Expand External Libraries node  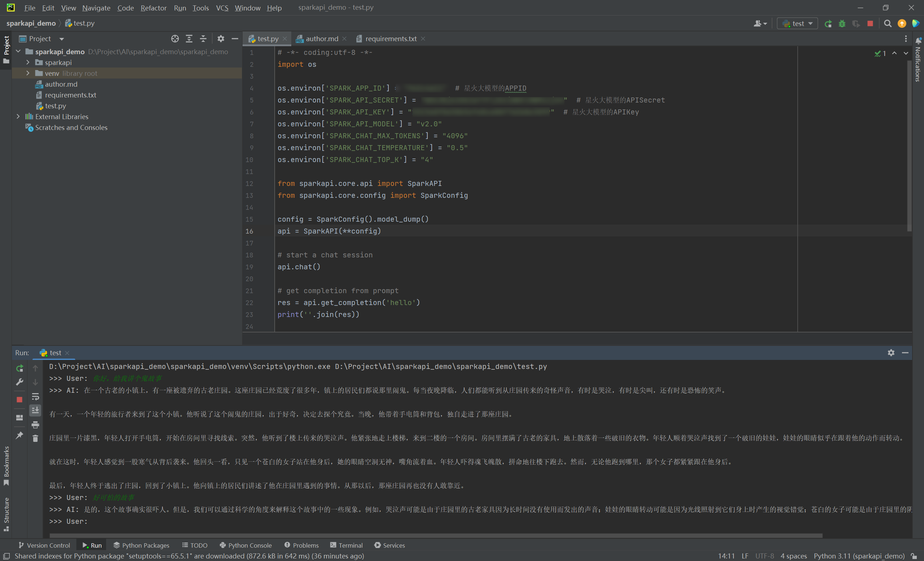click(18, 117)
